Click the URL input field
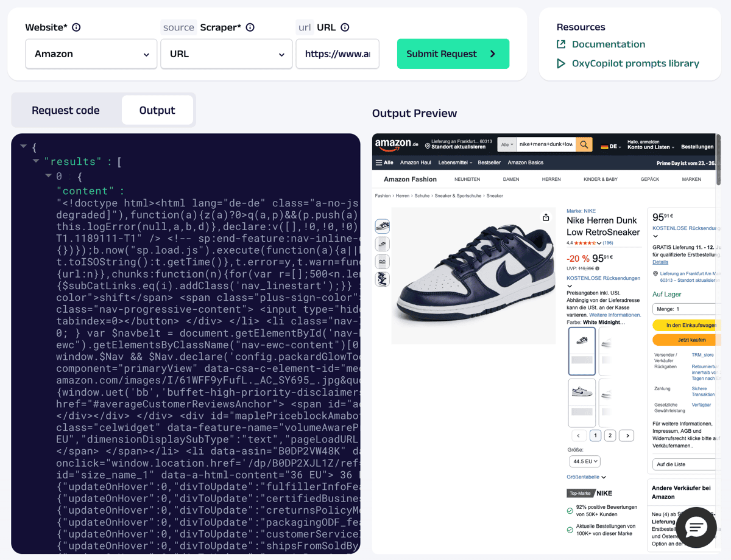The width and height of the screenshot is (731, 560). pos(337,54)
